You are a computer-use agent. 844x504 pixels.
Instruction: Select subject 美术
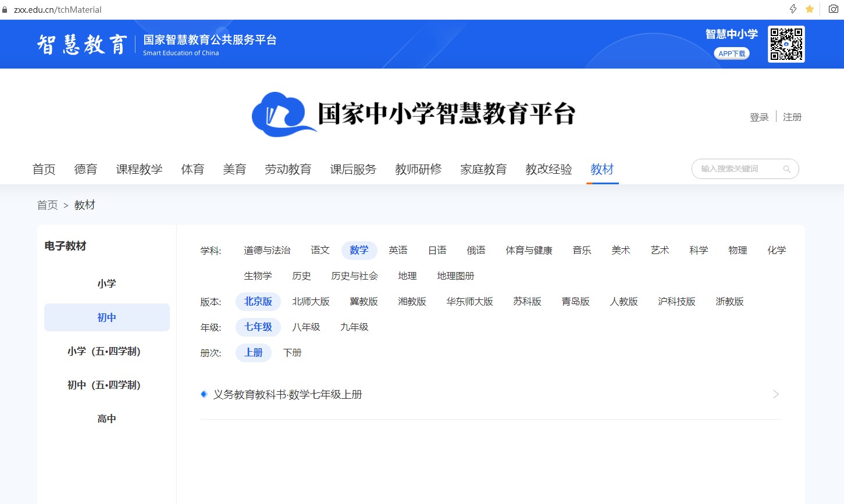pos(621,250)
